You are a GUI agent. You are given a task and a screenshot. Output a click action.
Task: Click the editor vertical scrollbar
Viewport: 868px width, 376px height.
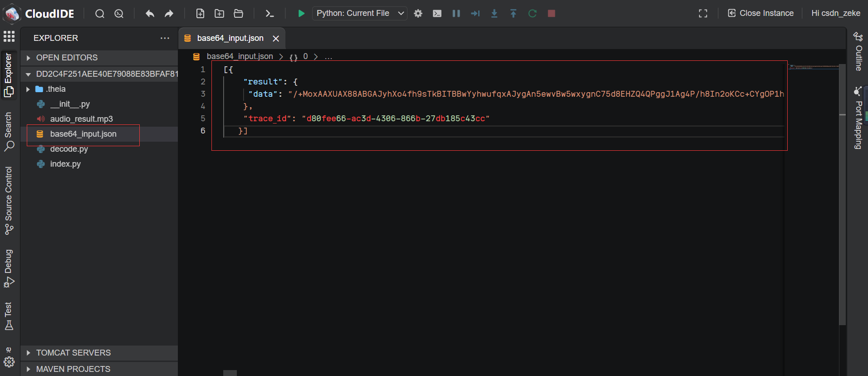click(x=842, y=195)
